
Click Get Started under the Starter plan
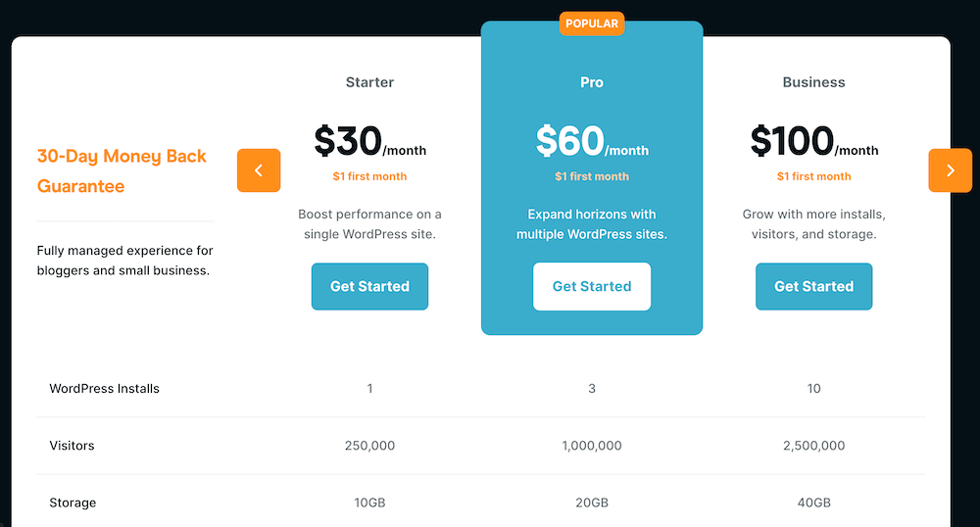click(369, 286)
